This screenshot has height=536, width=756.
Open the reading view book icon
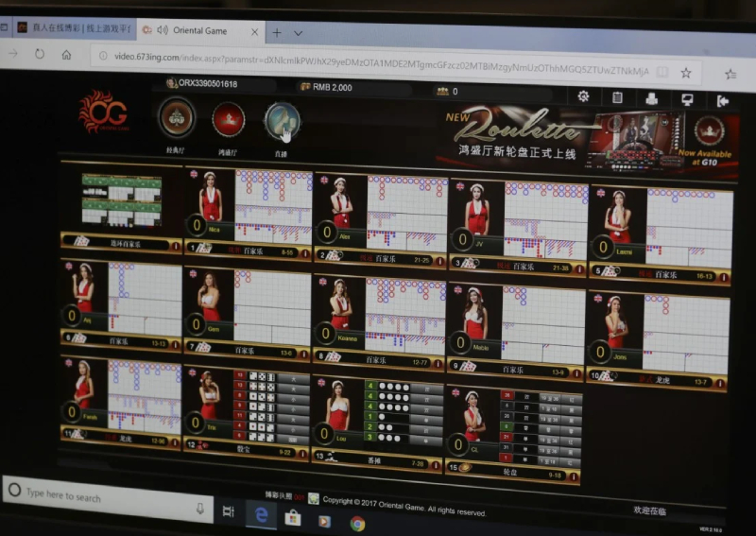click(662, 72)
